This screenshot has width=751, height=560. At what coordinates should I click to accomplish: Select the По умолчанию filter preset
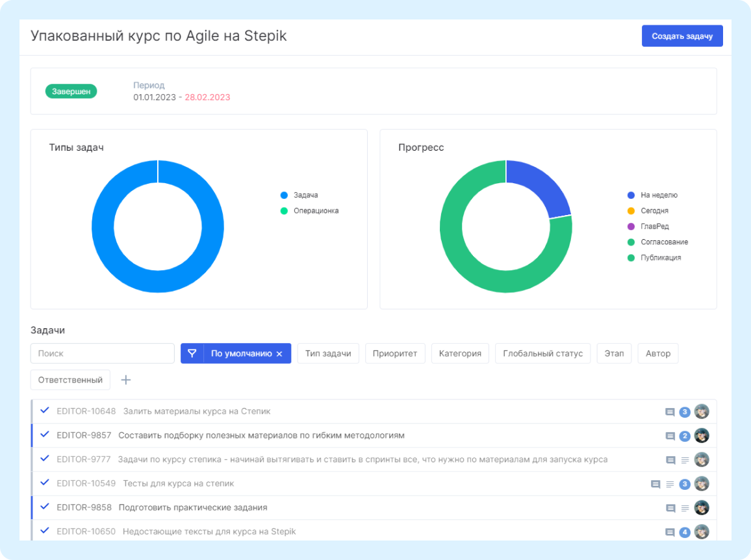(x=242, y=353)
